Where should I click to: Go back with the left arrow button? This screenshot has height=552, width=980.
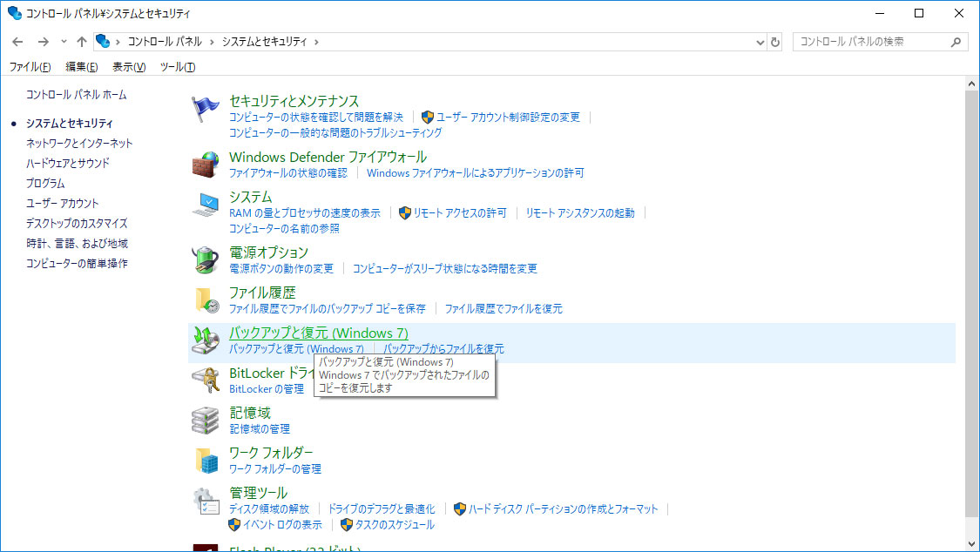pos(17,42)
